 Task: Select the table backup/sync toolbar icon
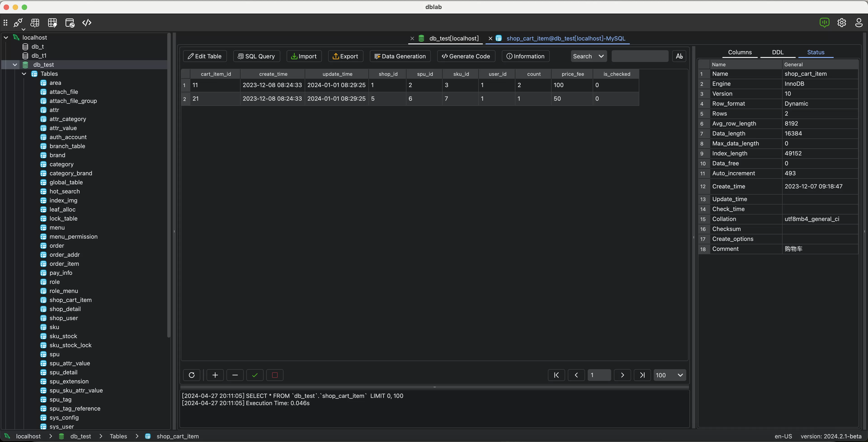(70, 23)
